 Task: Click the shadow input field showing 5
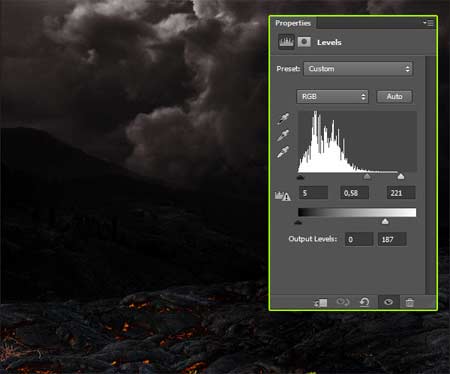313,193
